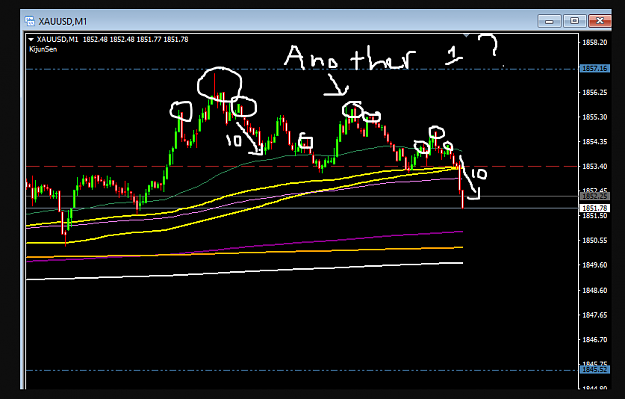625x399 pixels.
Task: Click the triangle arrow beside XAUUSD,M1 label
Action: pos(31,39)
